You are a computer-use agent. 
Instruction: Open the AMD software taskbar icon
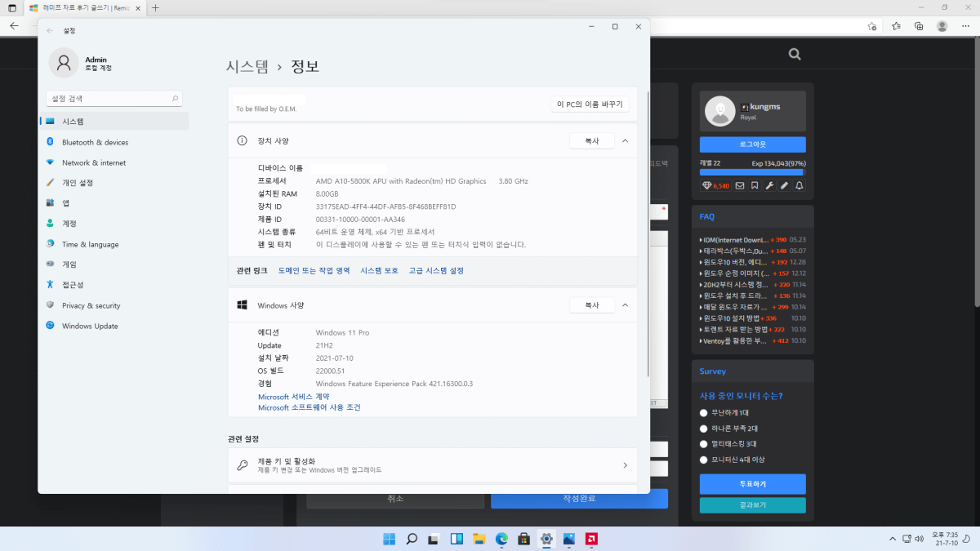(590, 539)
